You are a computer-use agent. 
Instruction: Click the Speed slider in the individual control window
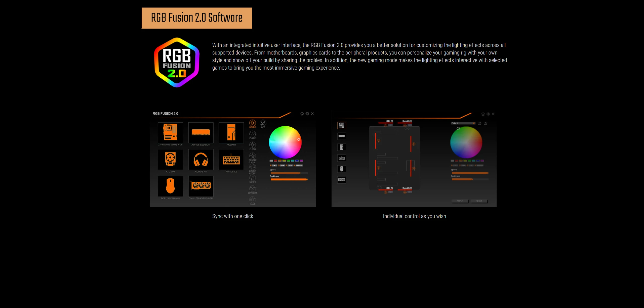click(x=470, y=173)
